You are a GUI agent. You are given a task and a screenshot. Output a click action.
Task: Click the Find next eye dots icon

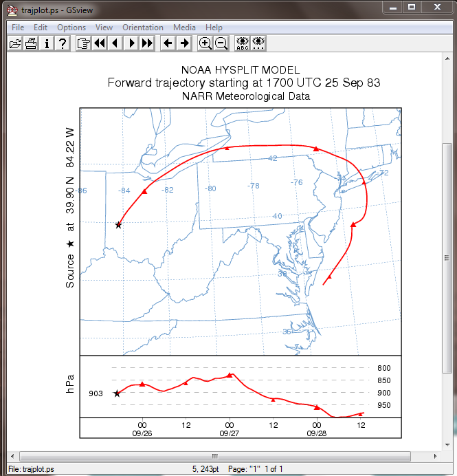click(x=258, y=43)
